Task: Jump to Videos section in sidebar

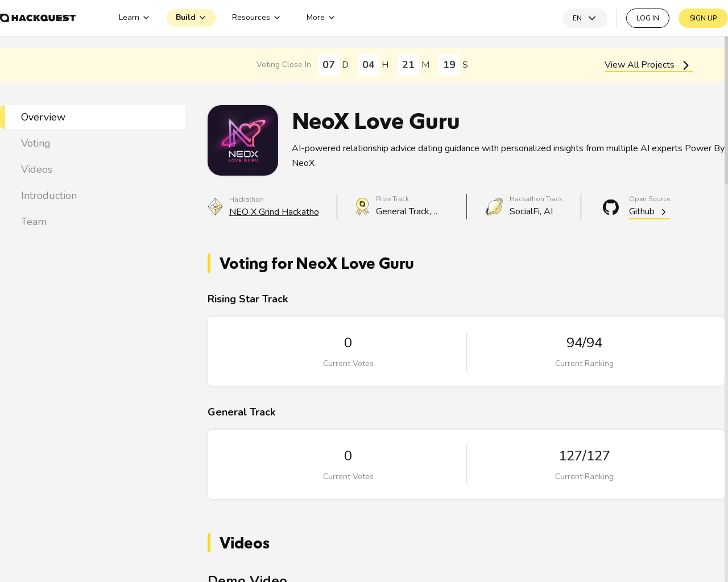Action: coord(93,169)
